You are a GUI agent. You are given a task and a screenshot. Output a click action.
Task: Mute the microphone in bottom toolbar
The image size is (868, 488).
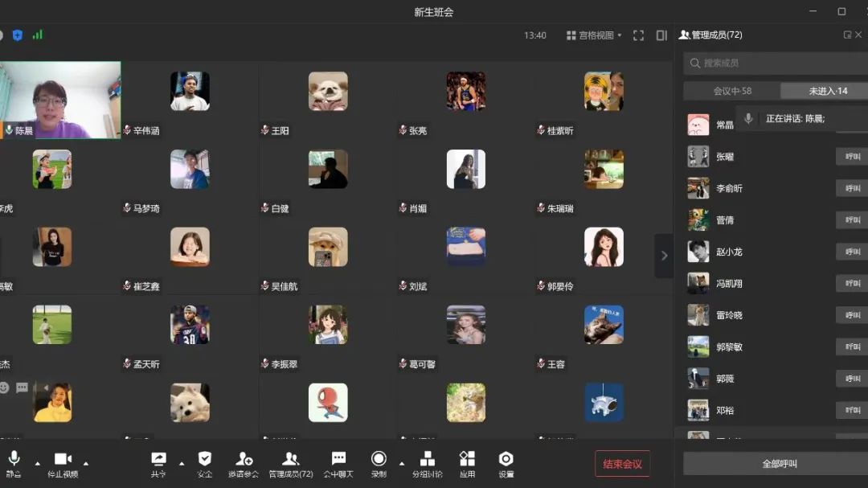[x=14, y=461]
